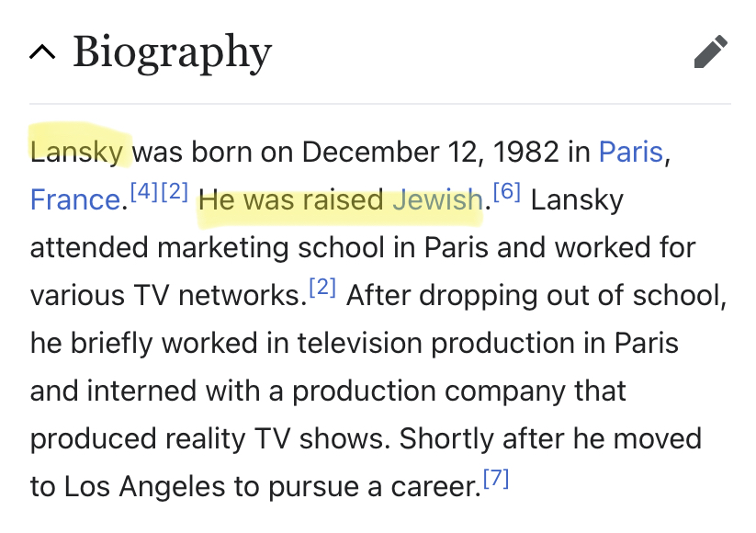Click the words production company
This screenshot has height=533, width=756.
[x=428, y=391]
